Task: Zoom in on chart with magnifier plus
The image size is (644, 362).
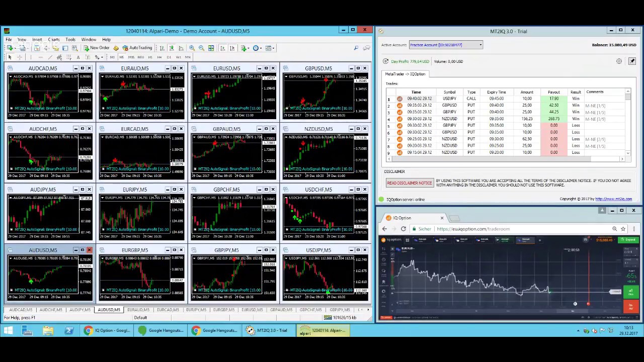Action: click(x=192, y=48)
